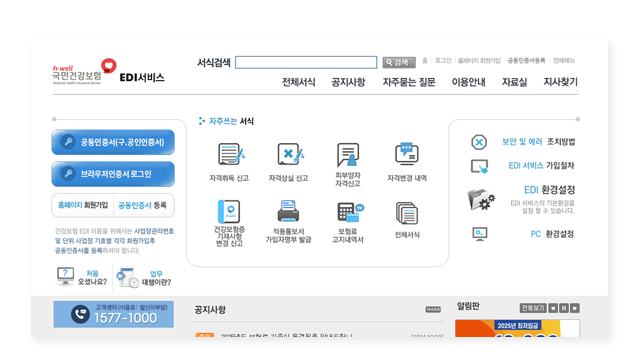
Task: Click top 로그인 link
Action: [x=443, y=60]
